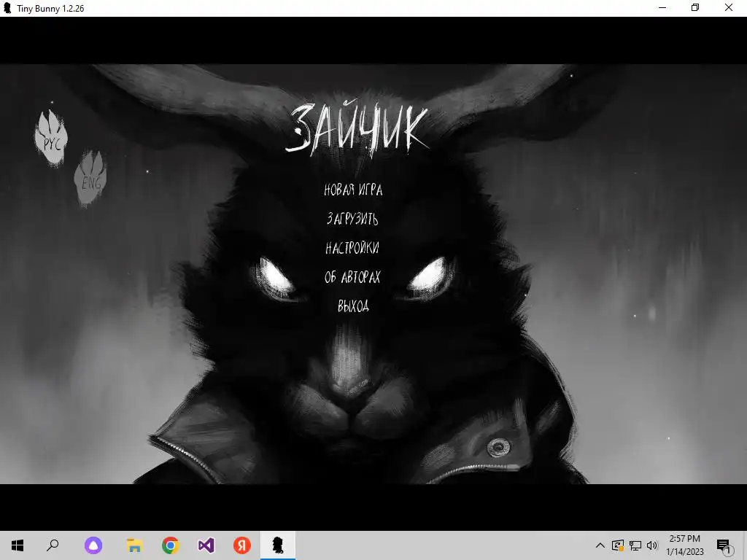This screenshot has height=560, width=747.
Task: Start a new game via Новая игра
Action: (353, 190)
